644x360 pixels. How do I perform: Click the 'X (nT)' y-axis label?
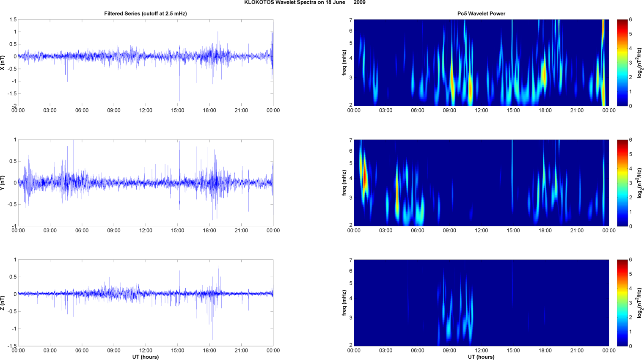3,63
